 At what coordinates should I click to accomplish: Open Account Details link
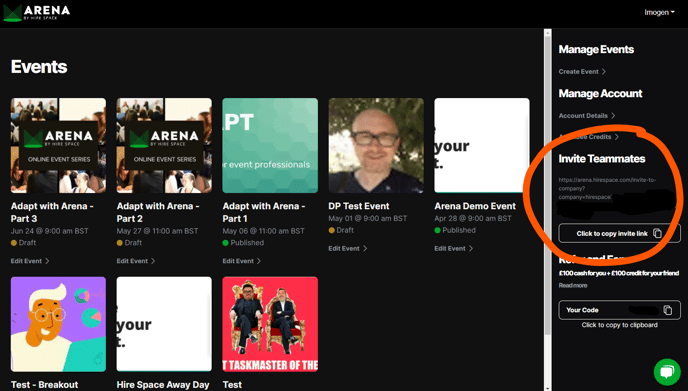tap(587, 116)
